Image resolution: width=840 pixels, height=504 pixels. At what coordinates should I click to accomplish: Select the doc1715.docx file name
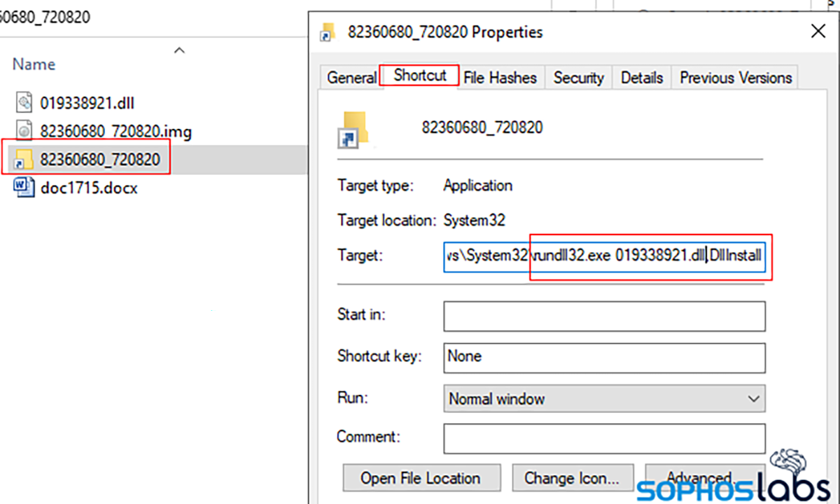pos(88,188)
